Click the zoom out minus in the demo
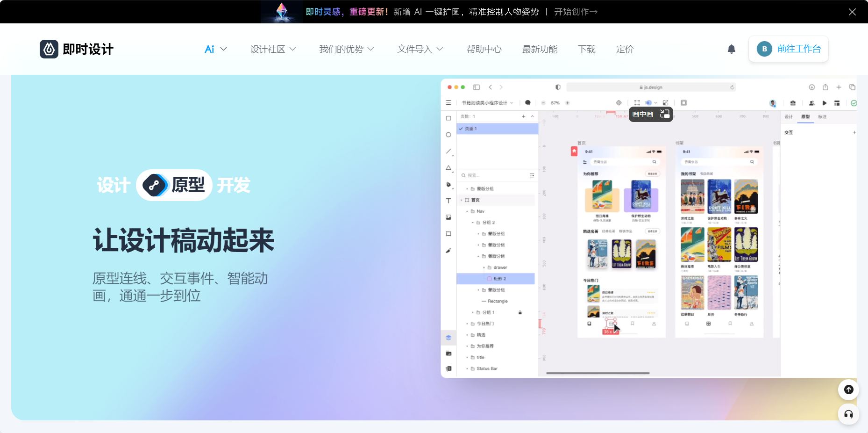 coord(543,102)
